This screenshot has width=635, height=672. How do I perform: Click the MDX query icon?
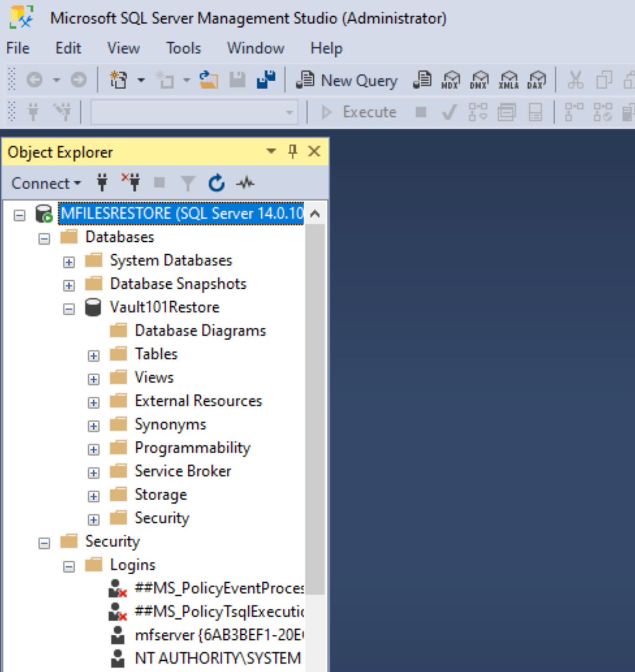coord(451,80)
